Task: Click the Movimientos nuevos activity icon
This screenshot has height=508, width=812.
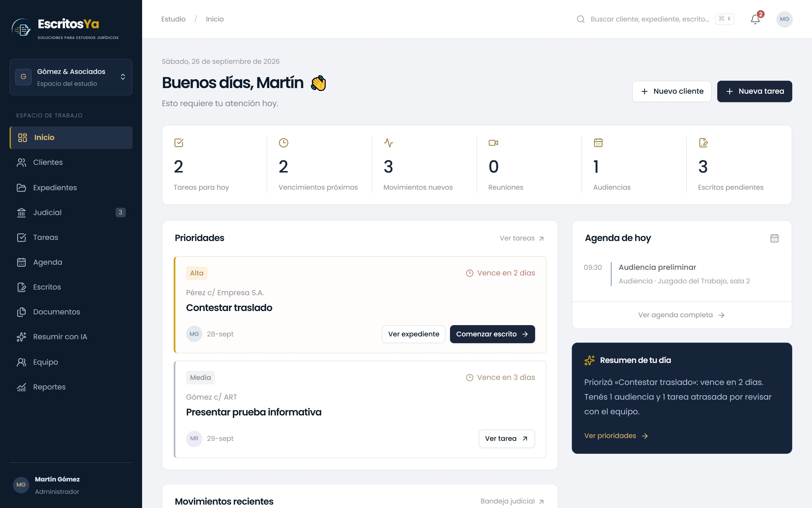Action: [x=389, y=143]
